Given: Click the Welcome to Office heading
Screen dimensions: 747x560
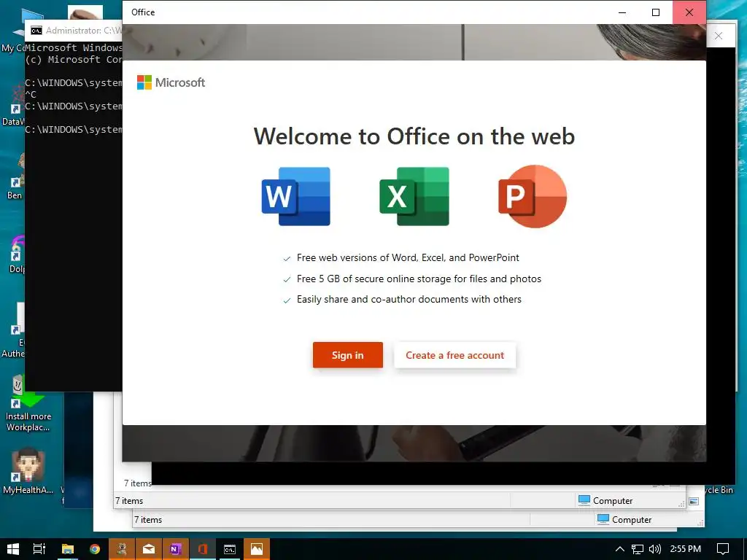Looking at the screenshot, I should click(414, 136).
